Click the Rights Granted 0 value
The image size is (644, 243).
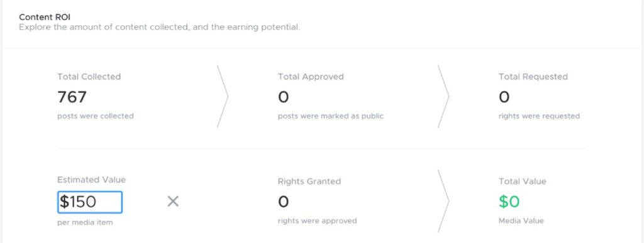tap(284, 202)
